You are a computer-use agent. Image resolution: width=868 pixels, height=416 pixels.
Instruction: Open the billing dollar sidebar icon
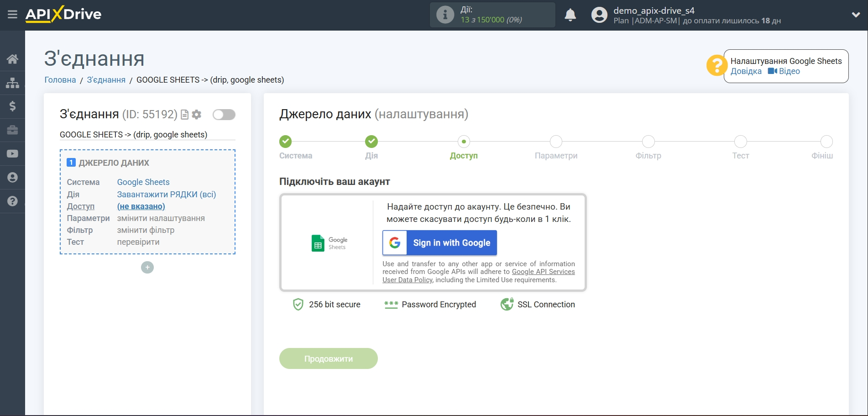click(12, 106)
